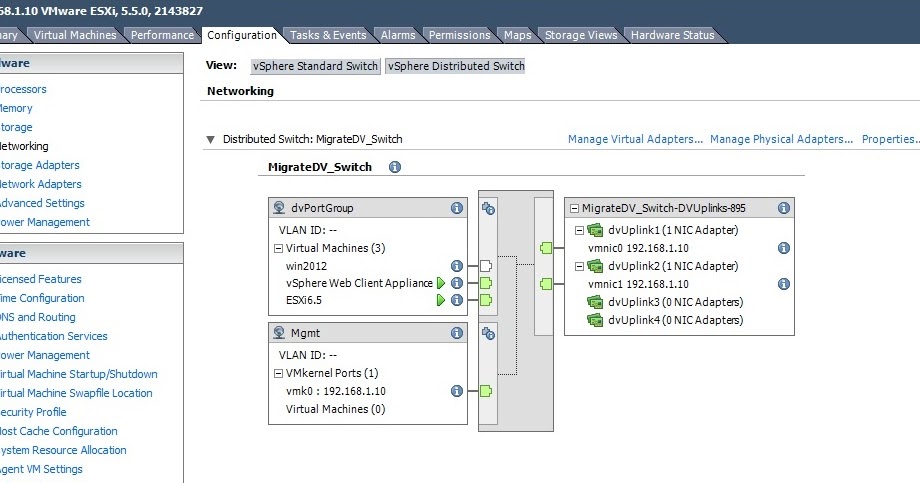Open the Performance tab
The image size is (920, 483).
pos(162,35)
